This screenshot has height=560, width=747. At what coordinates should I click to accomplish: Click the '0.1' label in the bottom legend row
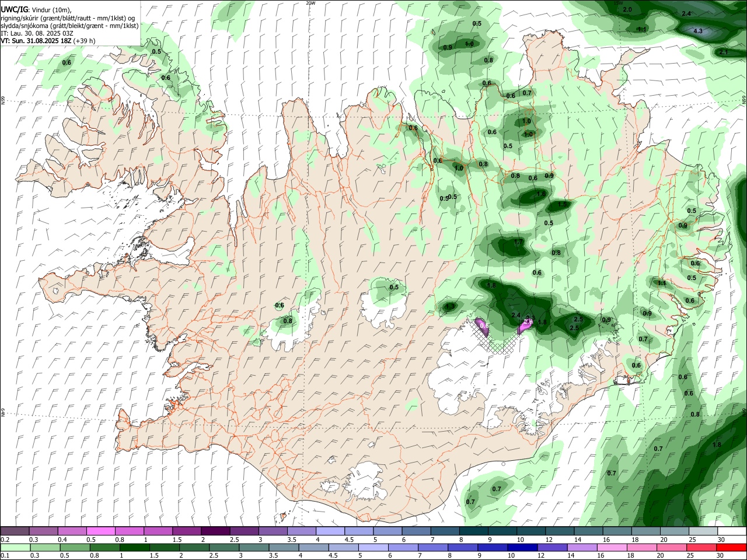[5, 556]
